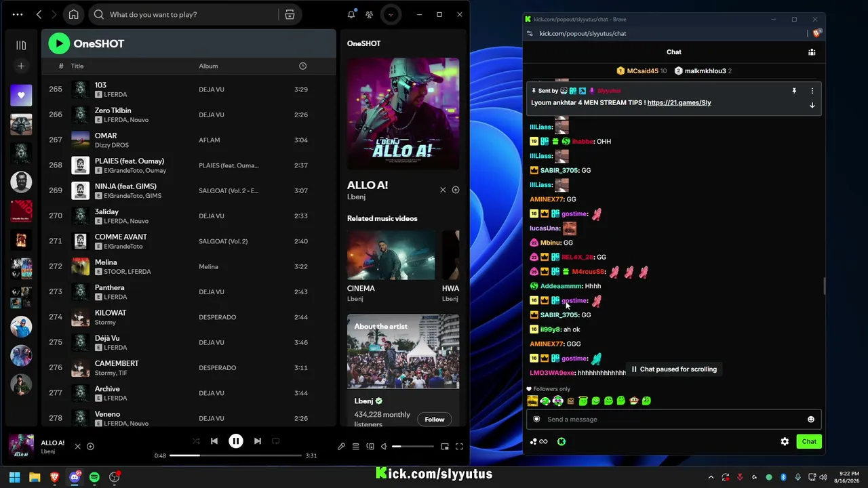Open Discord from the taskbar
This screenshot has height=488, width=868.
pyautogui.click(x=75, y=477)
